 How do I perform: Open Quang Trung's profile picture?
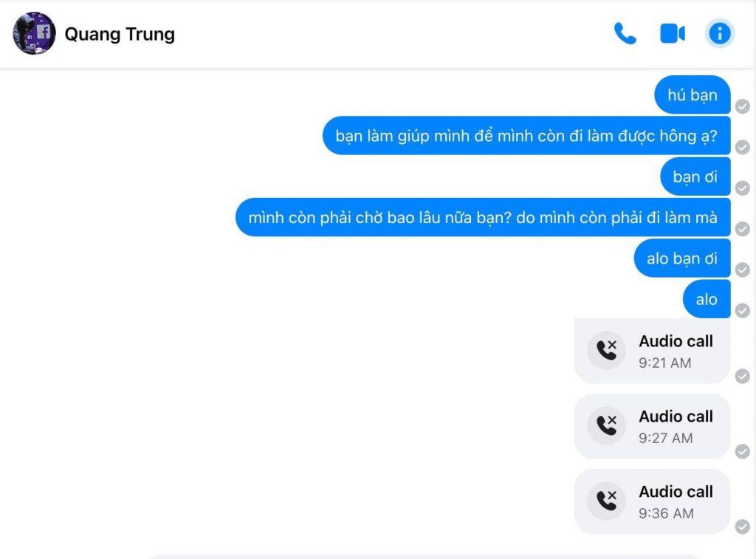point(34,33)
